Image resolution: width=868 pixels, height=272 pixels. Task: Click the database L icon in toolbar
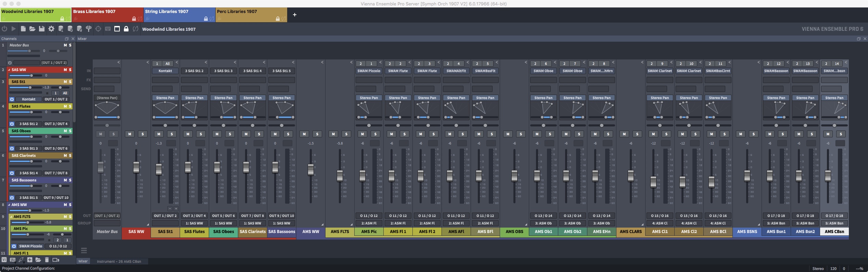pyautogui.click(x=61, y=29)
